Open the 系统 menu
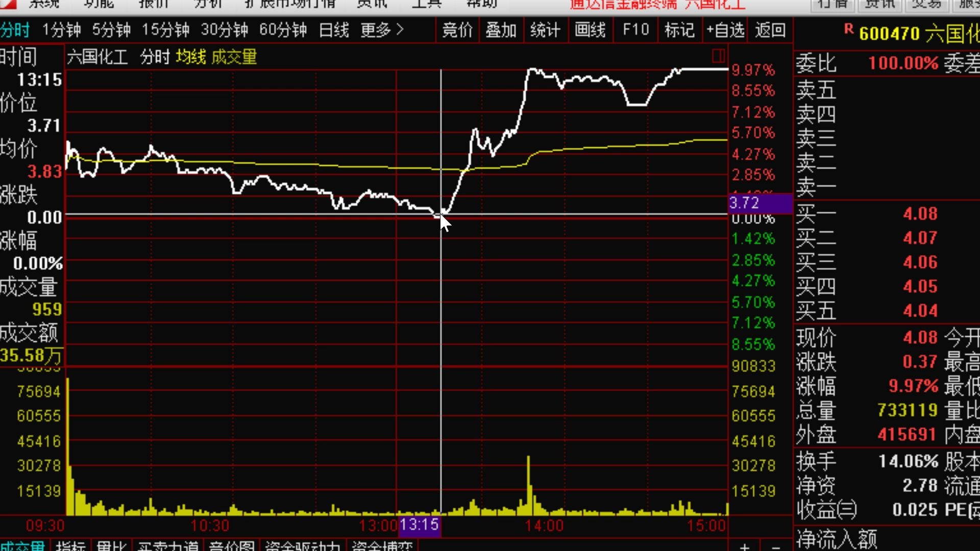 click(44, 4)
